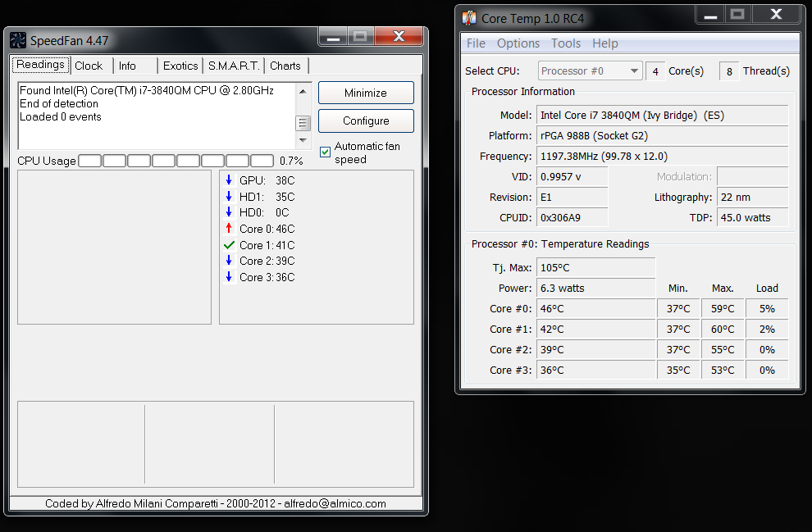This screenshot has height=532, width=812.
Task: Click the blue down arrow beside Core 2
Action: tap(229, 261)
